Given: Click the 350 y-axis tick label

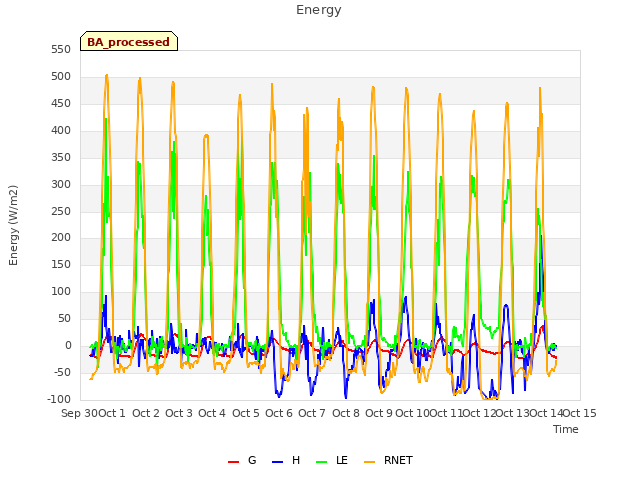Looking at the screenshot, I should point(61,158).
